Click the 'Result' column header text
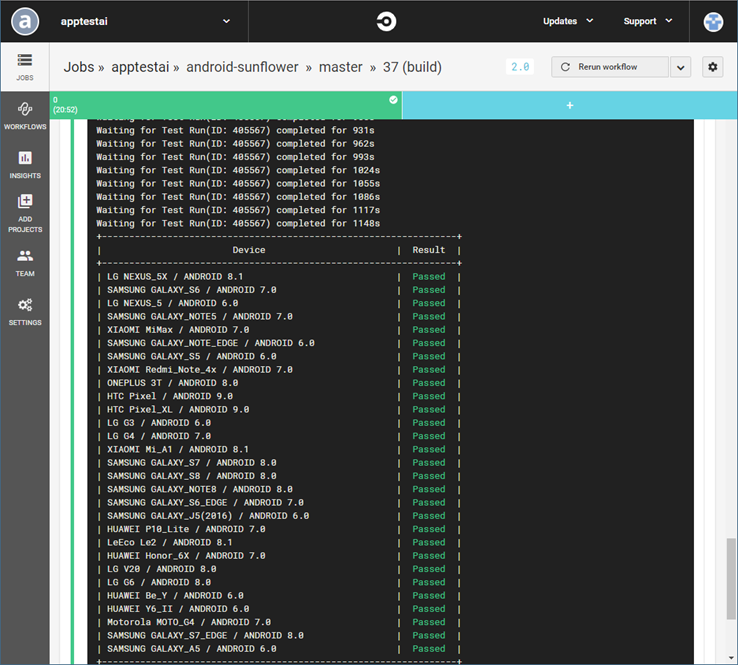 [428, 250]
